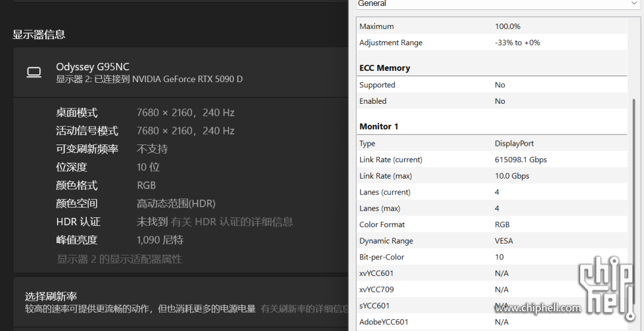Click the Maximum 100.0% row
The width and height of the screenshot is (644, 331).
[x=492, y=26]
